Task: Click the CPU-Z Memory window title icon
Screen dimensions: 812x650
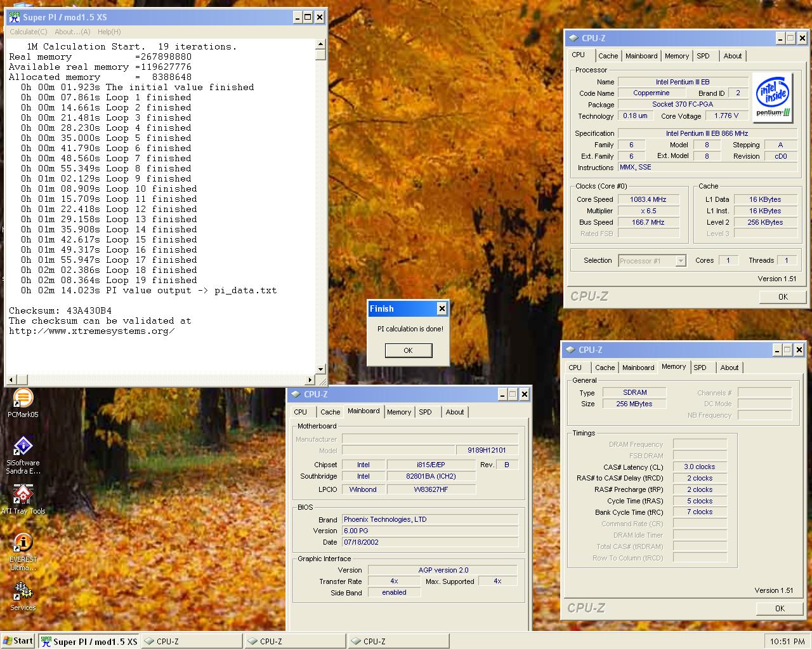Action: (570, 350)
